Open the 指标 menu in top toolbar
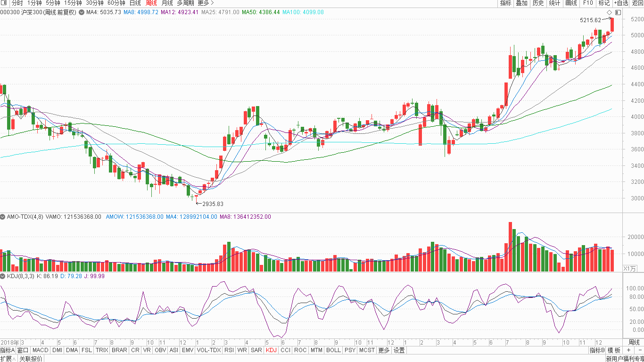Image resolution: width=644 pixels, height=362 pixels. click(x=505, y=3)
